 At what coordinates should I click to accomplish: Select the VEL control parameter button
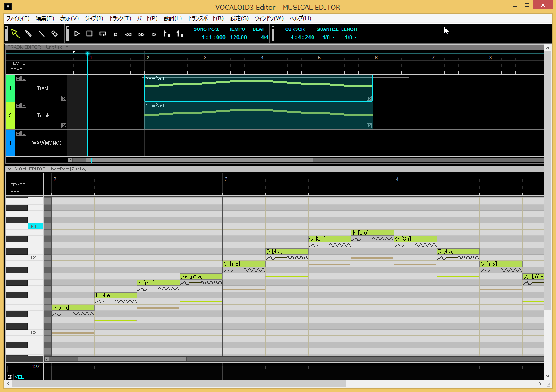[19, 377]
